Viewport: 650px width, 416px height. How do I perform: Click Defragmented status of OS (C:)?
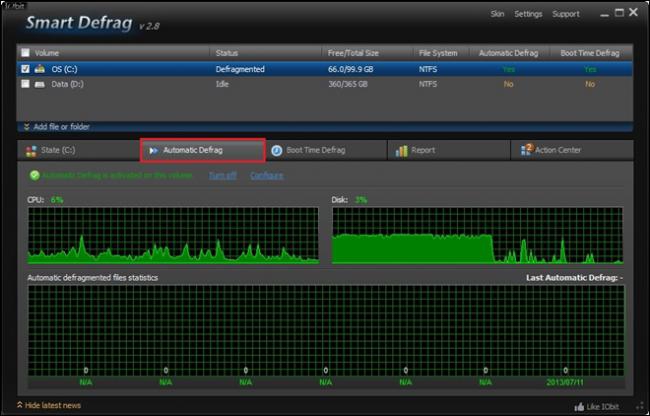240,69
